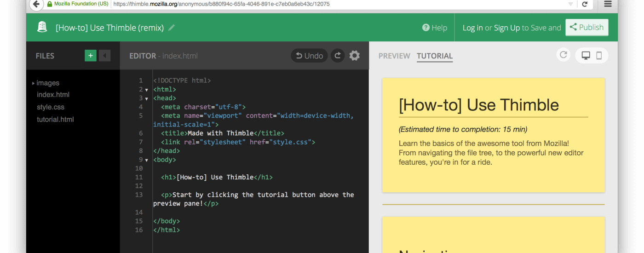Fold the html tag on line 2

coord(147,90)
